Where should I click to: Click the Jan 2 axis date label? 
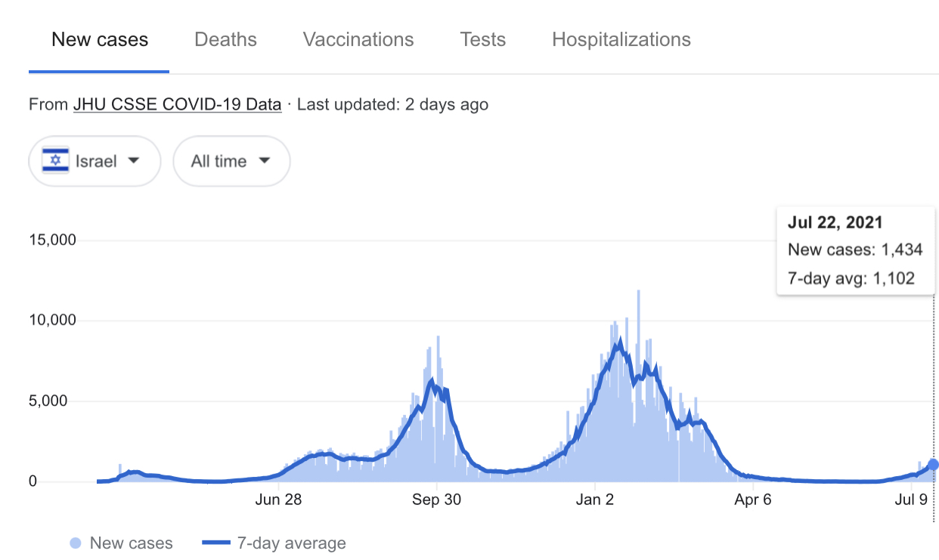pos(594,500)
